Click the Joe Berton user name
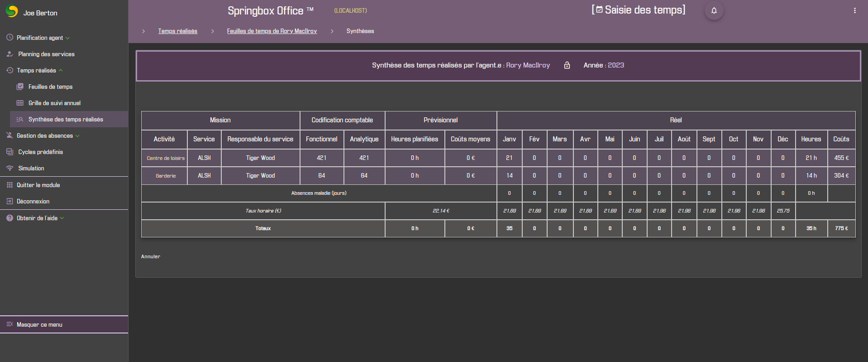 pos(40,13)
